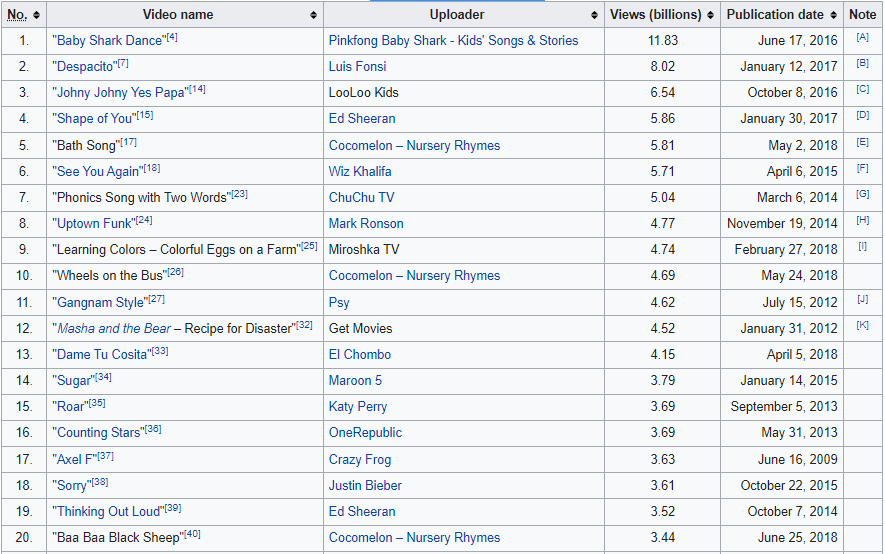The height and width of the screenshot is (554, 885).
Task: Visit the ChuChu TV uploader link
Action: tap(361, 197)
